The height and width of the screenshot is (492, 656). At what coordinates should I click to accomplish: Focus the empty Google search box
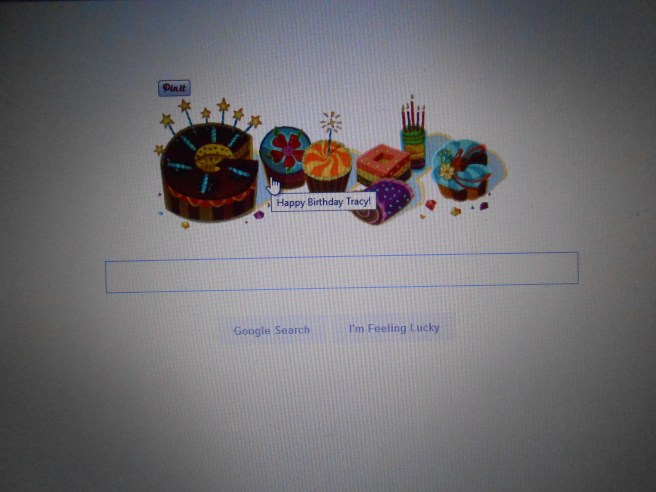(x=342, y=272)
